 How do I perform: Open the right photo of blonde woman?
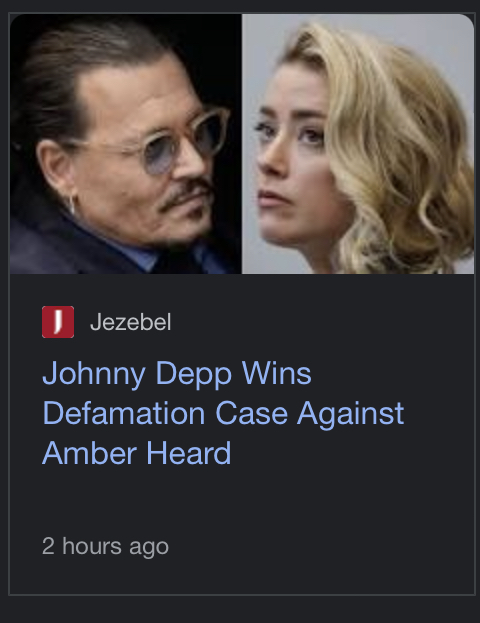[358, 144]
